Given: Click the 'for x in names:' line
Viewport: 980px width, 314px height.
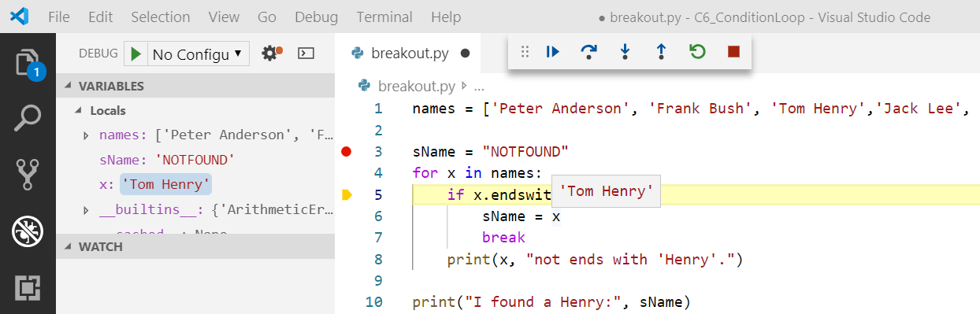Looking at the screenshot, I should click(x=477, y=172).
